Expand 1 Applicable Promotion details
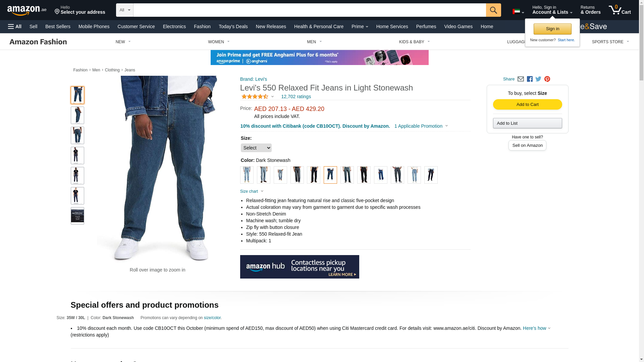The image size is (644, 362). pyautogui.click(x=421, y=126)
